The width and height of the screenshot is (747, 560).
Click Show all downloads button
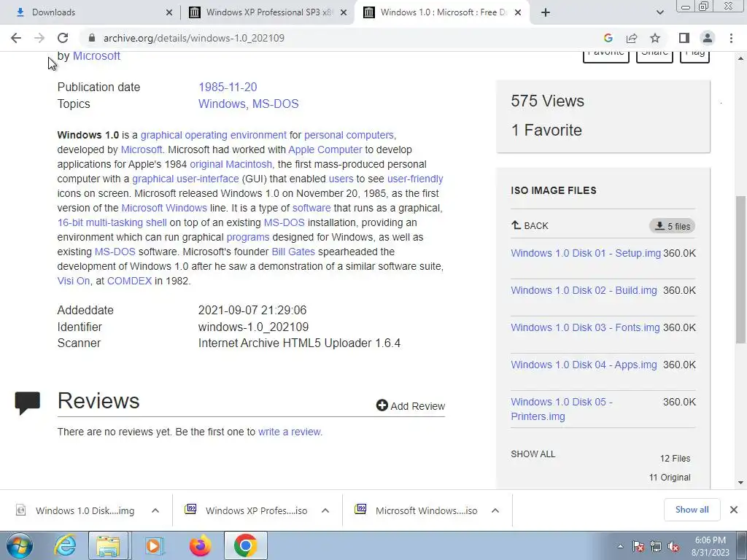coord(692,510)
